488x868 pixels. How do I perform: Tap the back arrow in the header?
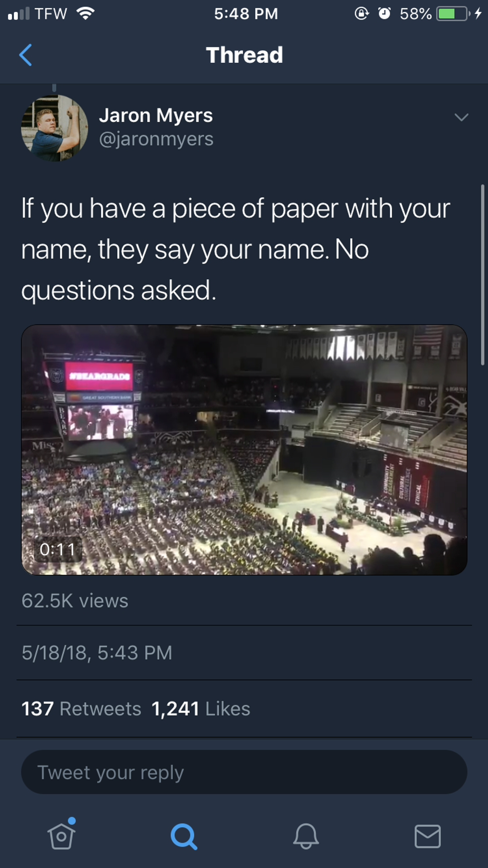click(26, 55)
